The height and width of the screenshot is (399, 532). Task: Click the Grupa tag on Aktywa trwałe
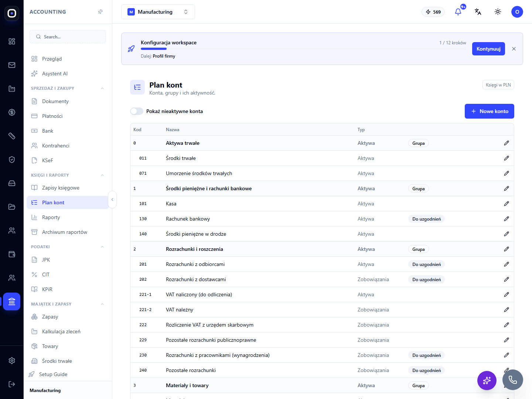tap(419, 143)
